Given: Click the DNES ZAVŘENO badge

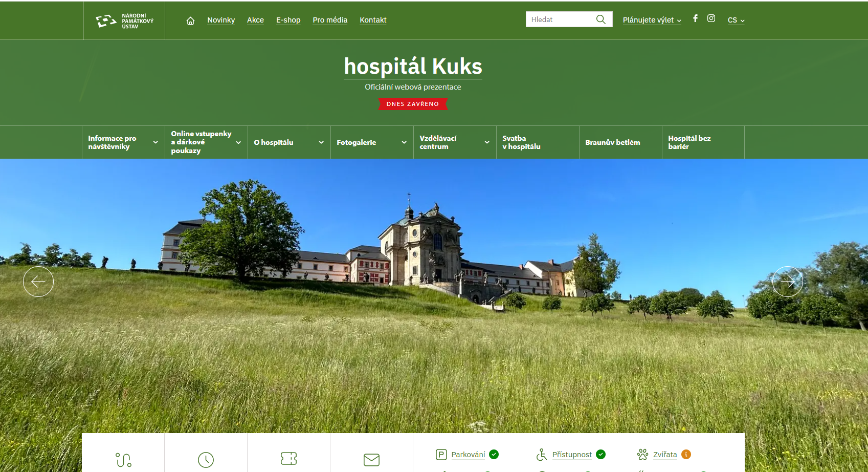Looking at the screenshot, I should [x=413, y=104].
